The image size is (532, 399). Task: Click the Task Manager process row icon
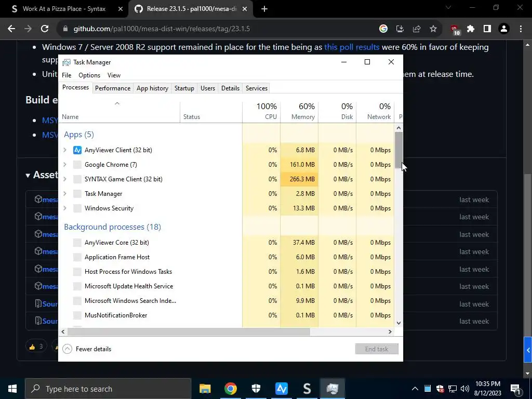click(x=77, y=194)
